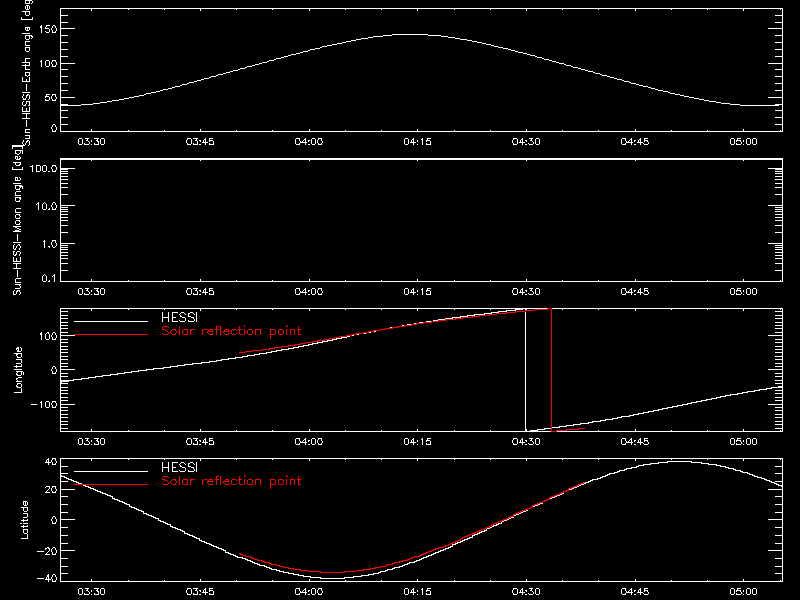The image size is (800, 600).
Task: Click 04:30 time label under Longitude plot
Action: tap(526, 441)
